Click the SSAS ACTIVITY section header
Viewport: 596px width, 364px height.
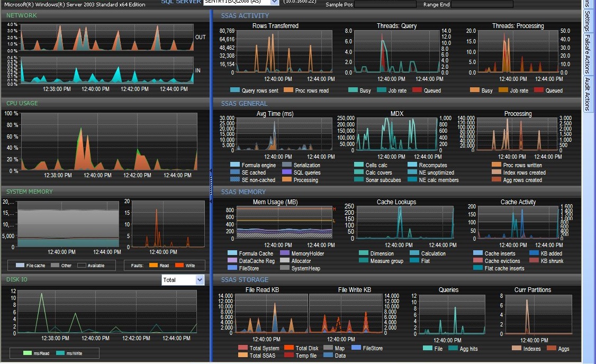tap(245, 15)
